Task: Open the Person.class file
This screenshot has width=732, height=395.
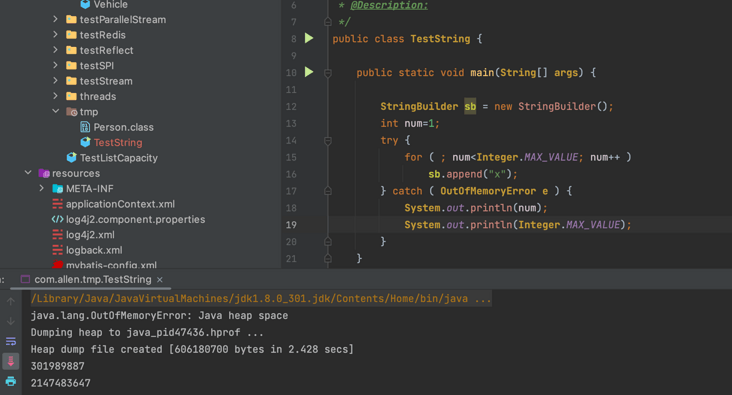Action: pyautogui.click(x=123, y=127)
